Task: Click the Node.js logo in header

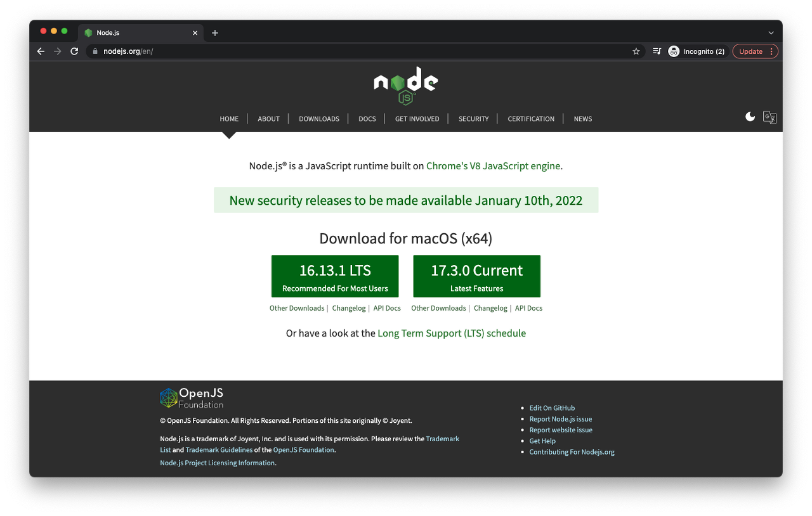Action: click(x=405, y=86)
